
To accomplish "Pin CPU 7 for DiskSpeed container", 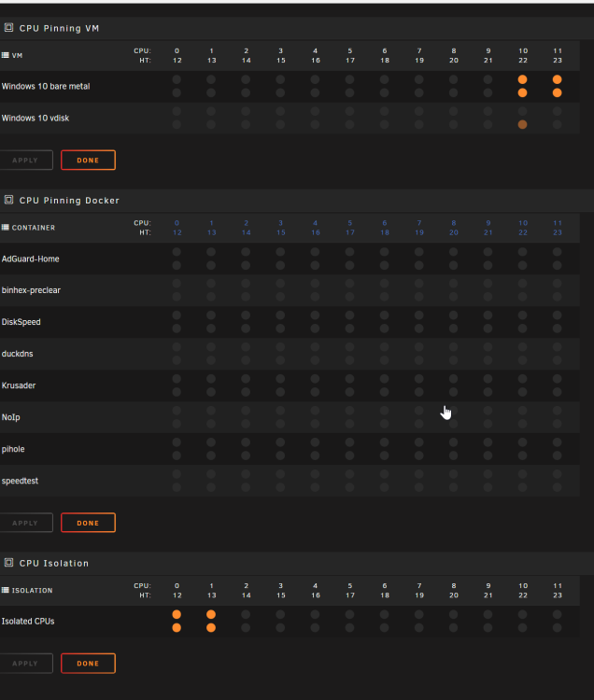I will point(419,315).
